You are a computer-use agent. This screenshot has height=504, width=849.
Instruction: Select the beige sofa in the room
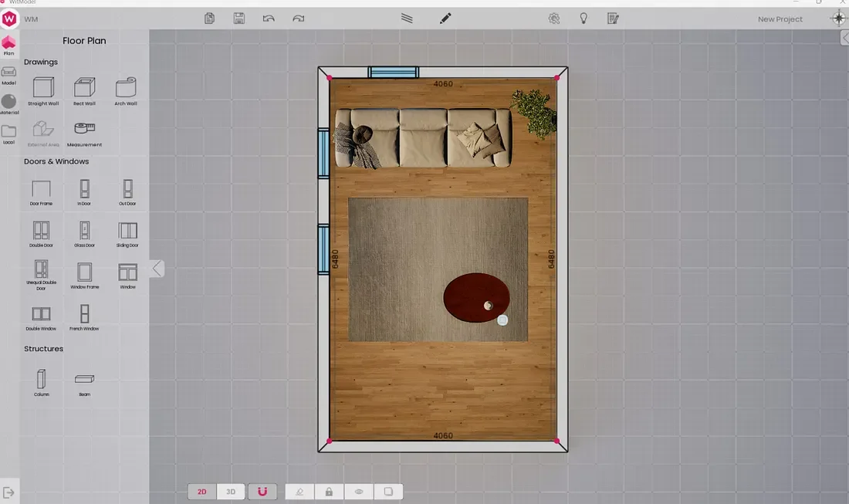point(423,137)
